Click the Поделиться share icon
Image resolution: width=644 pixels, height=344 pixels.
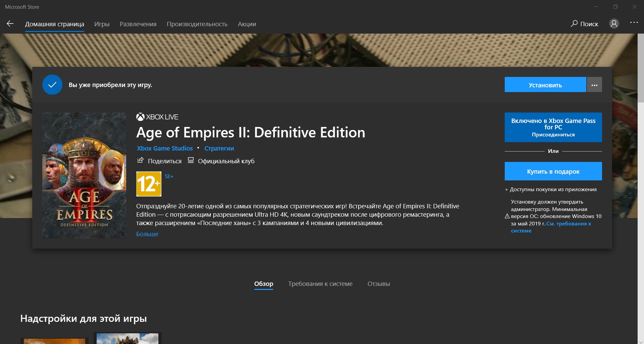140,160
